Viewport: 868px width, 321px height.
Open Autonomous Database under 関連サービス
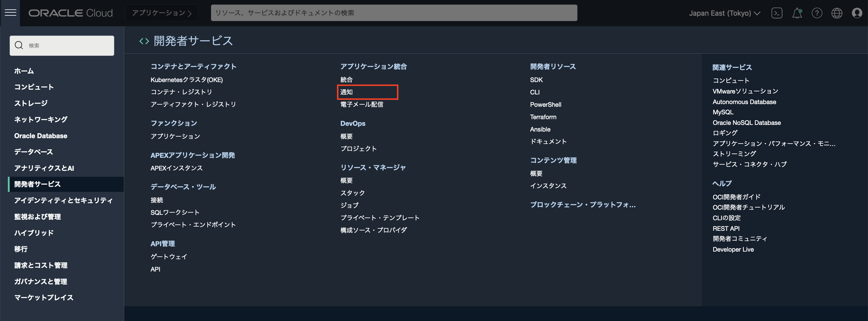tap(744, 101)
